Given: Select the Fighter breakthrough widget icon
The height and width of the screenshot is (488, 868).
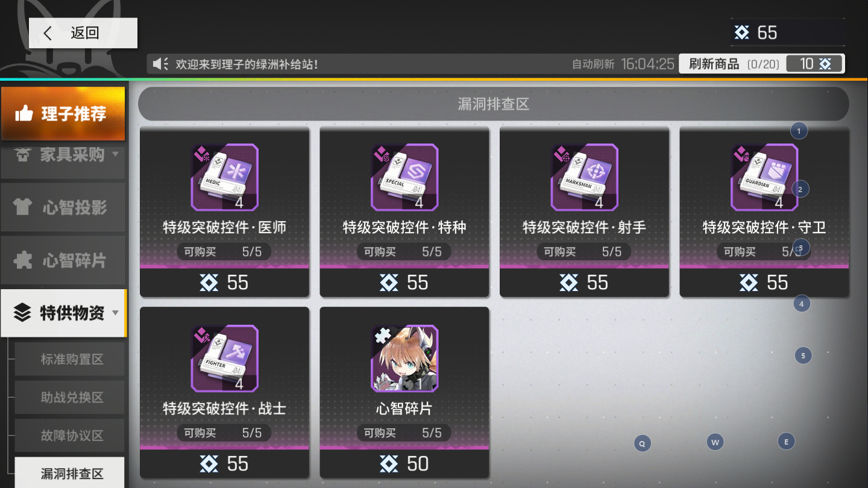Looking at the screenshot, I should tap(224, 358).
